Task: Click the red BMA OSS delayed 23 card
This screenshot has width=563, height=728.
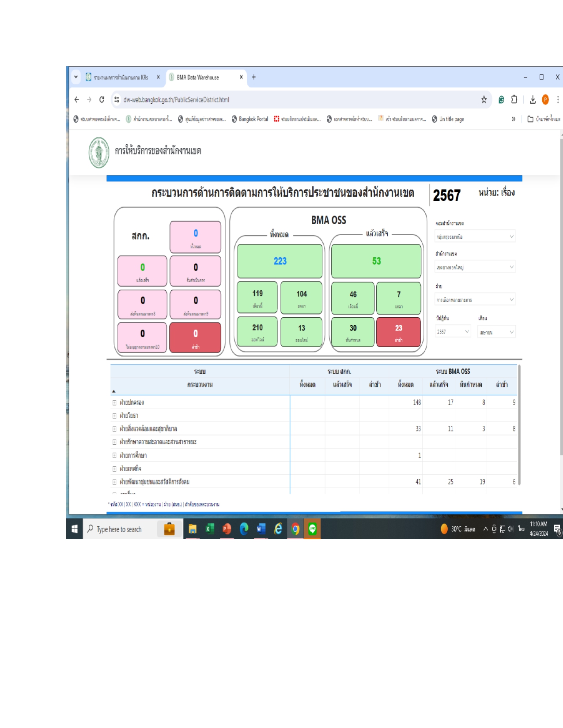Action: (x=398, y=332)
